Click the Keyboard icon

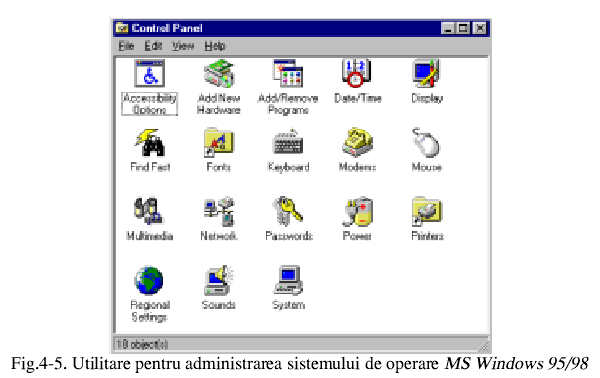[x=288, y=142]
